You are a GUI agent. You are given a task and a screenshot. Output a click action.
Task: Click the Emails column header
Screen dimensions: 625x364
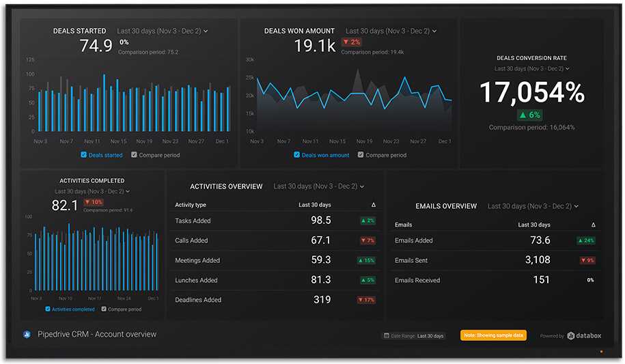404,225
